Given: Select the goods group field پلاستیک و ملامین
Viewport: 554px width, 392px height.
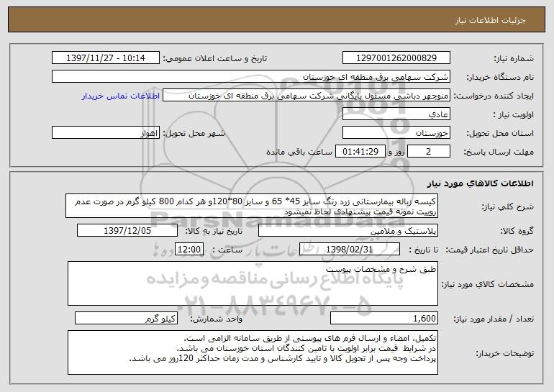Looking at the screenshot, I should point(348,231).
